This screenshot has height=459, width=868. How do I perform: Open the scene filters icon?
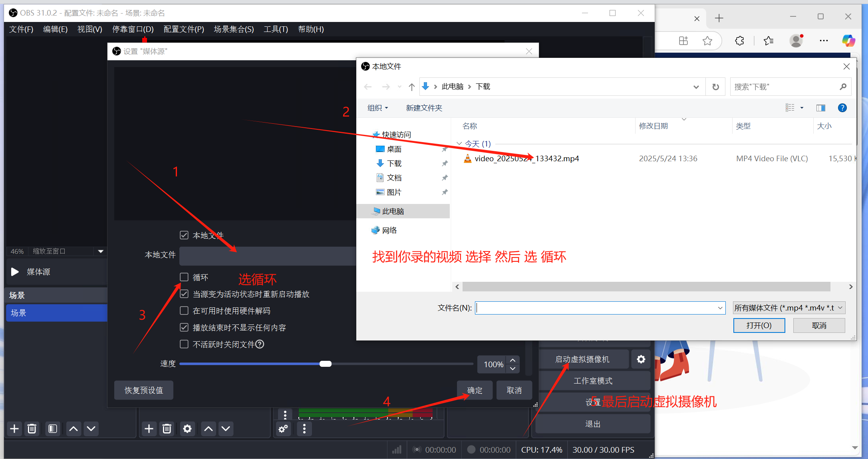click(x=52, y=429)
